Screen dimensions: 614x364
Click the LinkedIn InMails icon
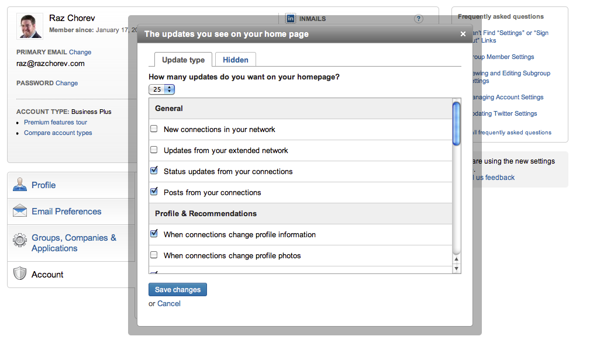point(291,18)
